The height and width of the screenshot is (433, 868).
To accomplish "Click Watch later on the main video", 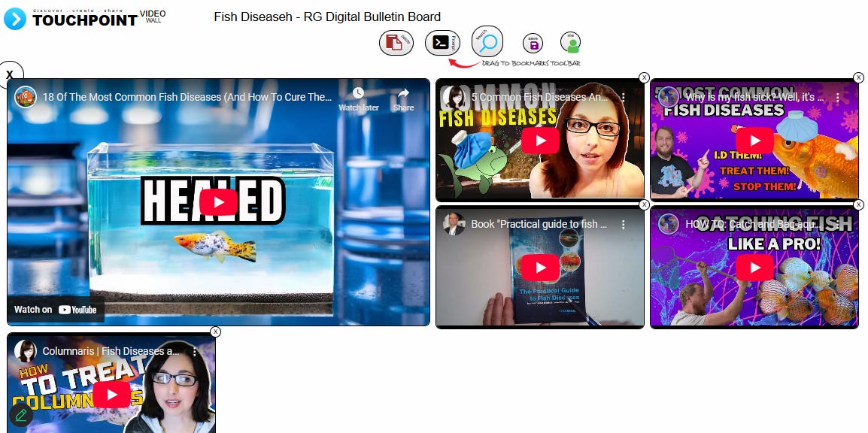I will (x=358, y=99).
